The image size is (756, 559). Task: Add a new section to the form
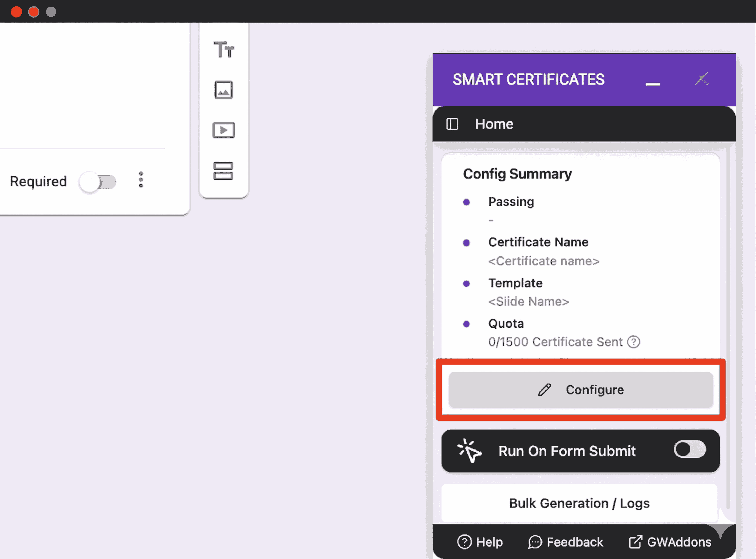[223, 171]
